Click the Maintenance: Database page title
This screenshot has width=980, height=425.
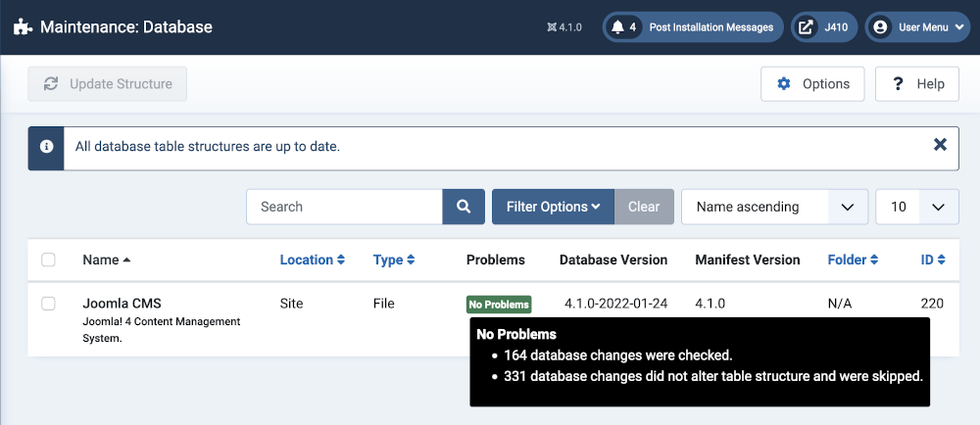point(126,27)
